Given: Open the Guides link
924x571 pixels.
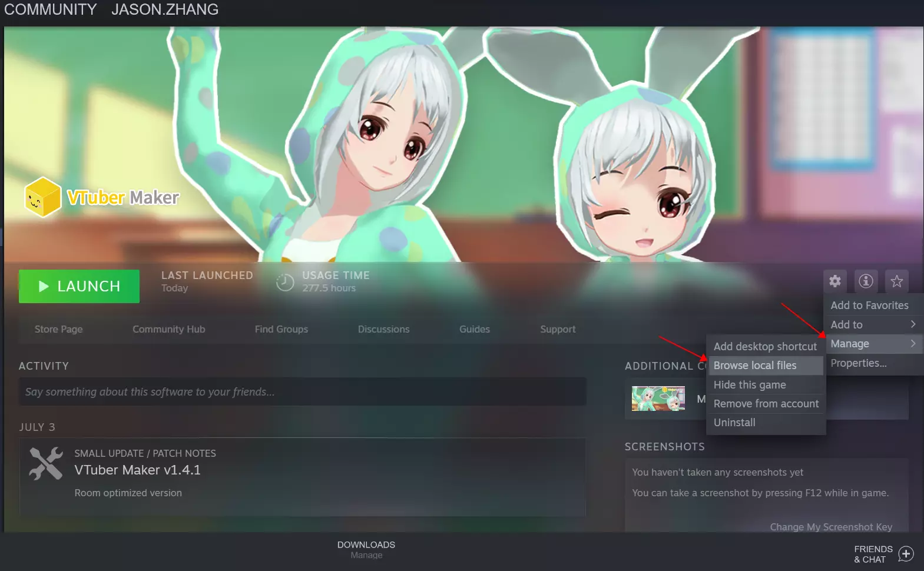Looking at the screenshot, I should pyautogui.click(x=475, y=329).
